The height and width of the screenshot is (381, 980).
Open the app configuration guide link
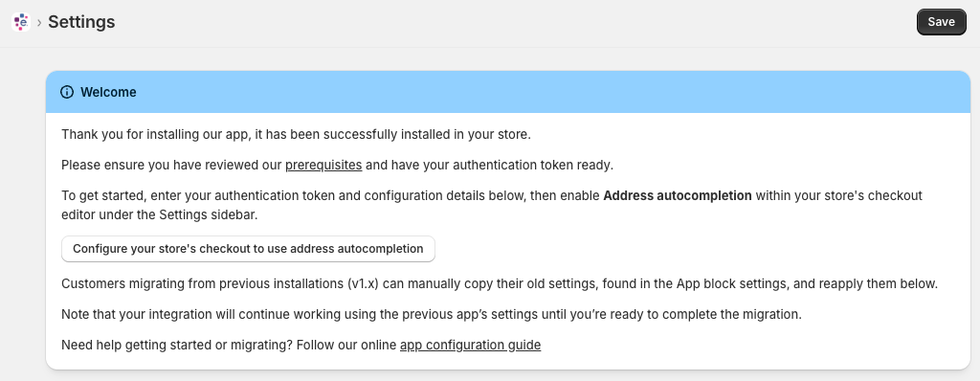(471, 345)
